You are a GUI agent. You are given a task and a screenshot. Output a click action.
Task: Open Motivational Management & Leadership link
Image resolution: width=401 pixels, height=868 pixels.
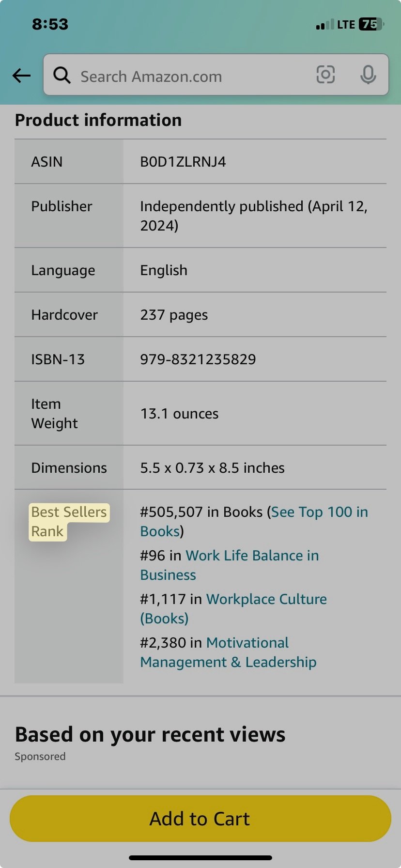(229, 652)
